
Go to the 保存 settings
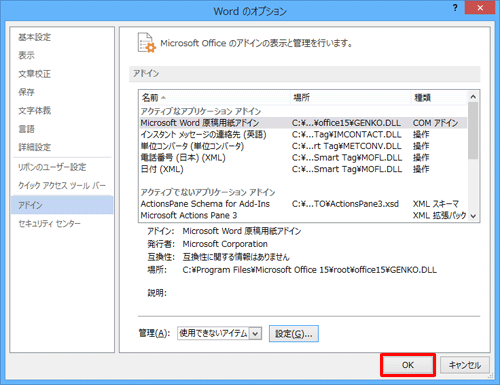[x=26, y=92]
